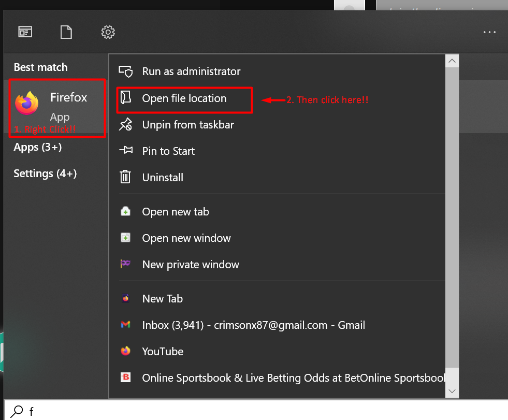
Task: Choose Unpin from taskbar
Action: [x=188, y=125]
